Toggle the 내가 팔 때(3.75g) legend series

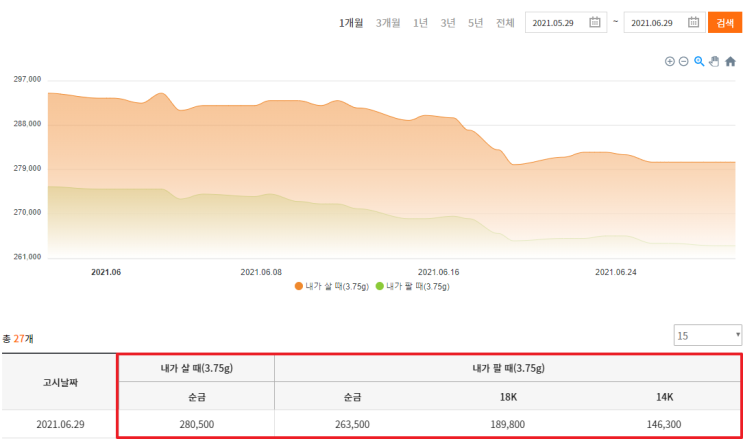(413, 286)
